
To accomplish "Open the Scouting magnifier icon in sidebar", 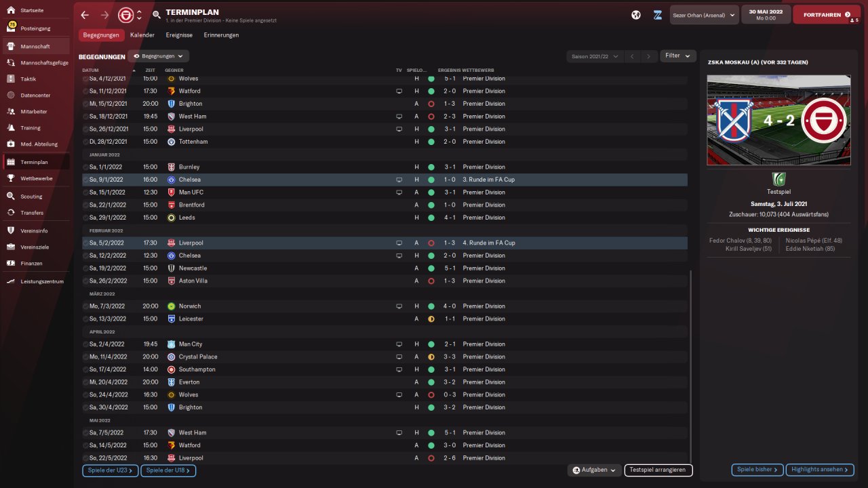I will 11,197.
